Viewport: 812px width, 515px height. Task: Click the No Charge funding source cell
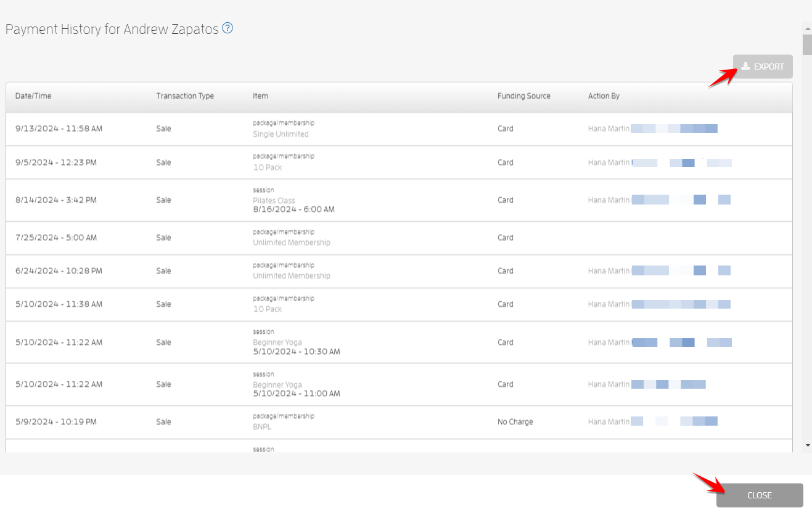[x=515, y=422]
